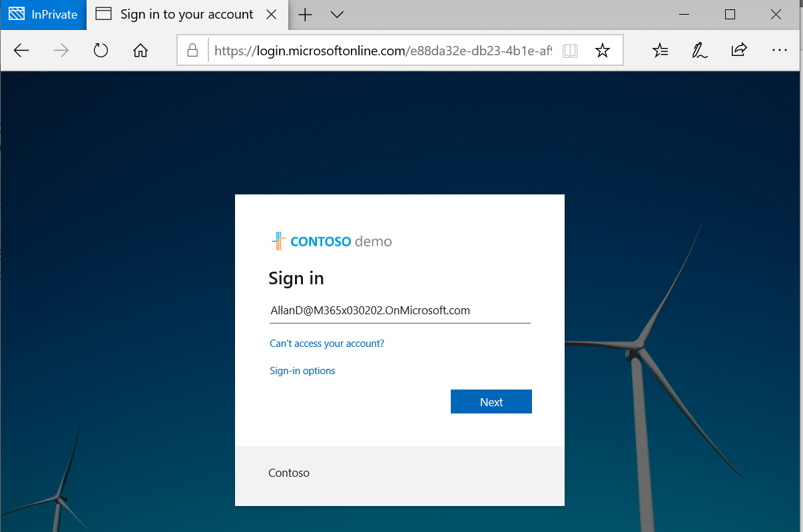This screenshot has width=803, height=532.
Task: Open a new tab with plus button
Action: 305,15
